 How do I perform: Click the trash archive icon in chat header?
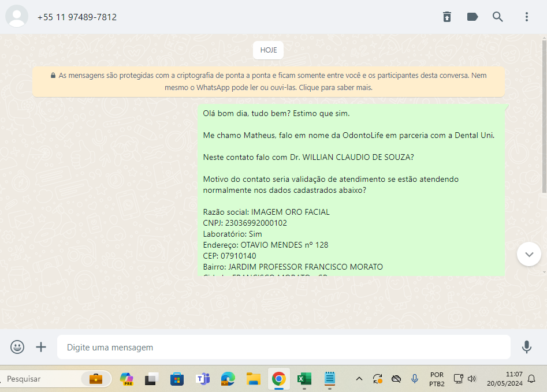pyautogui.click(x=447, y=17)
